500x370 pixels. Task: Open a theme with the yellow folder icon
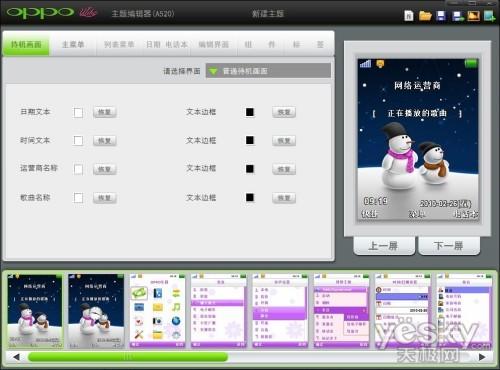[x=425, y=16]
